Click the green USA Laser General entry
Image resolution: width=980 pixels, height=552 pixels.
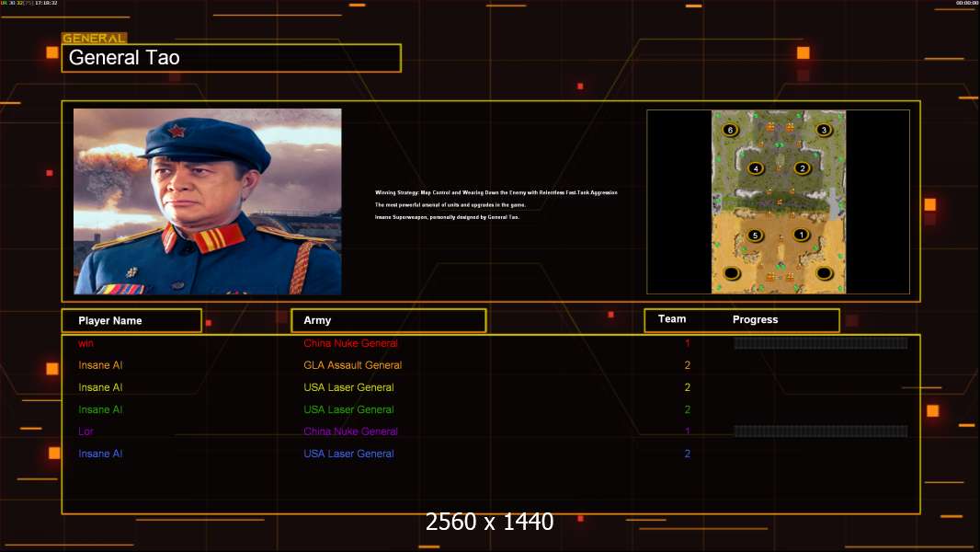click(x=348, y=409)
